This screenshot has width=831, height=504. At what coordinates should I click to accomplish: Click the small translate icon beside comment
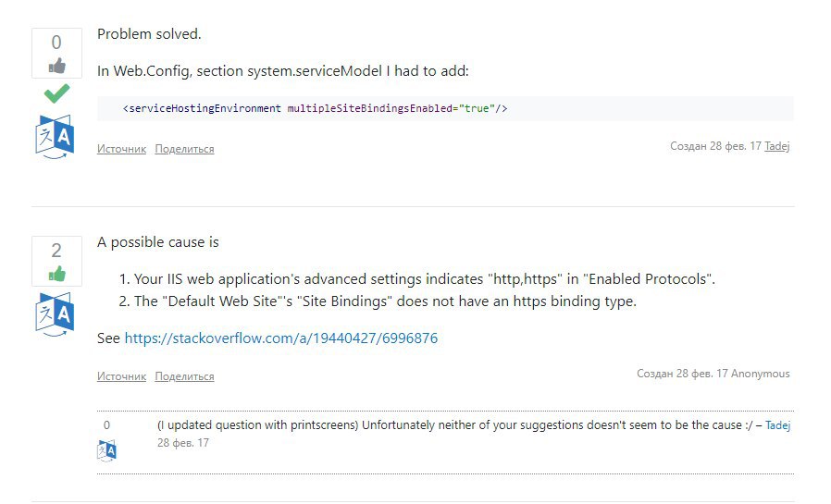[106, 450]
